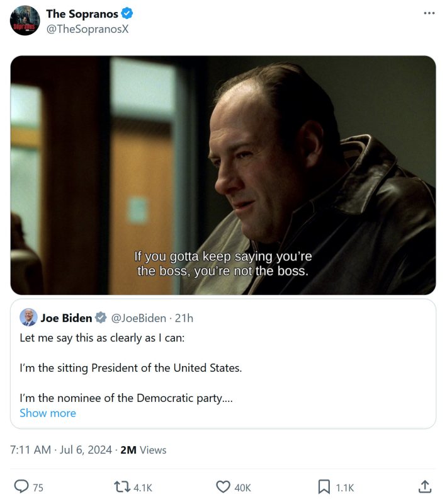Open the three-dot more options menu
The image size is (447, 504).
tap(429, 14)
